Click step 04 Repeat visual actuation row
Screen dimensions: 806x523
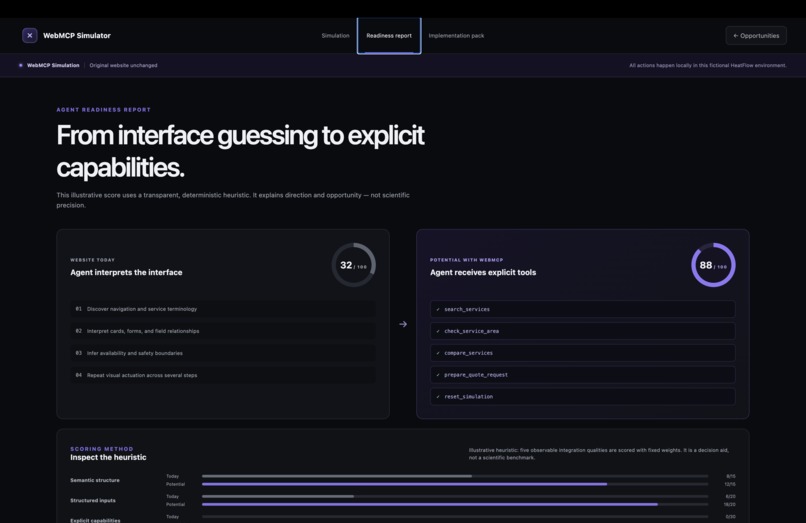coord(223,375)
